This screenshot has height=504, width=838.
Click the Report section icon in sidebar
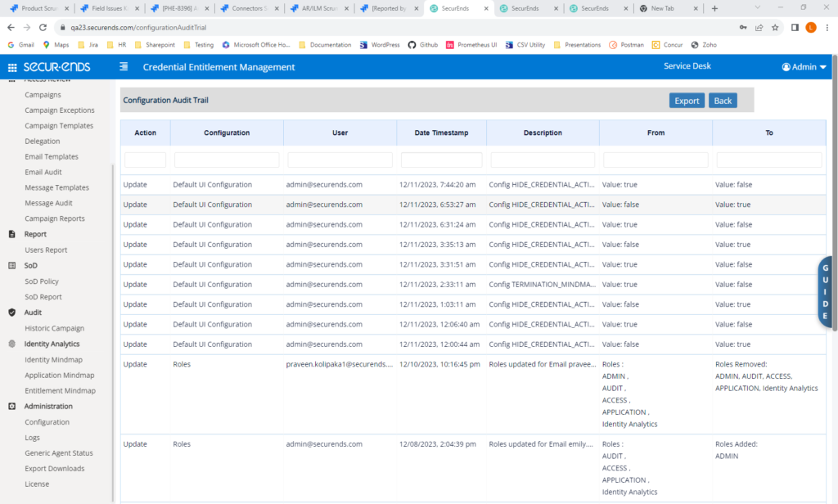[11, 234]
